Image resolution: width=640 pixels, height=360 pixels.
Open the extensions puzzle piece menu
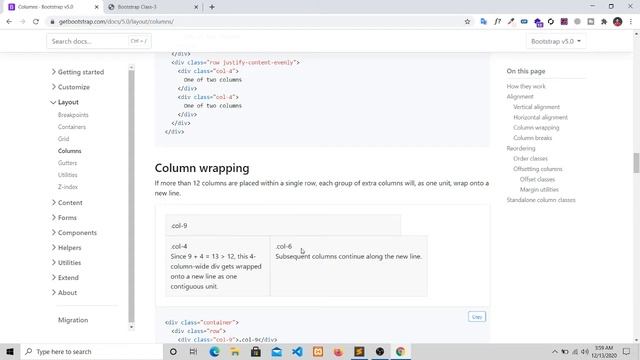pyautogui.click(x=604, y=22)
